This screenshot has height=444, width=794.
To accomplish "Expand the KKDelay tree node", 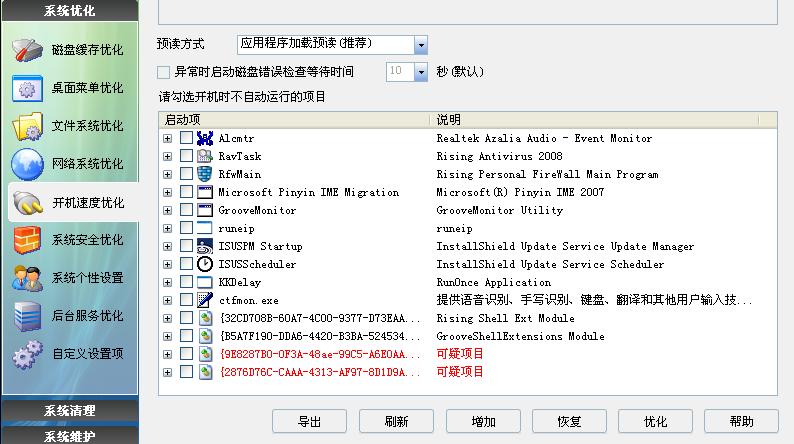I will click(168, 282).
